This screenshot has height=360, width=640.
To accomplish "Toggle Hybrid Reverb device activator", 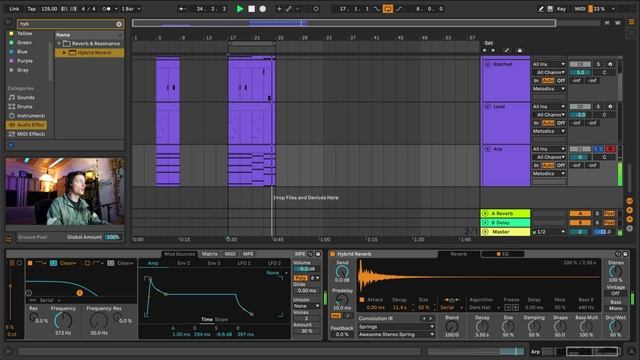I will pos(332,254).
